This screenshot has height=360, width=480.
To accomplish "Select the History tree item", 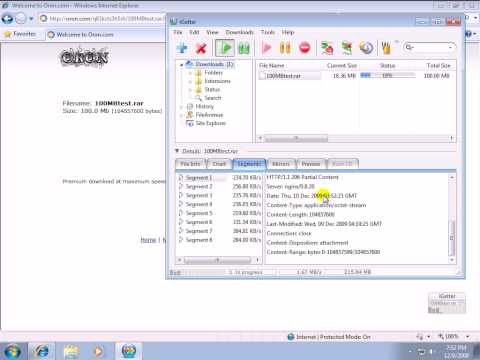I will (204, 106).
